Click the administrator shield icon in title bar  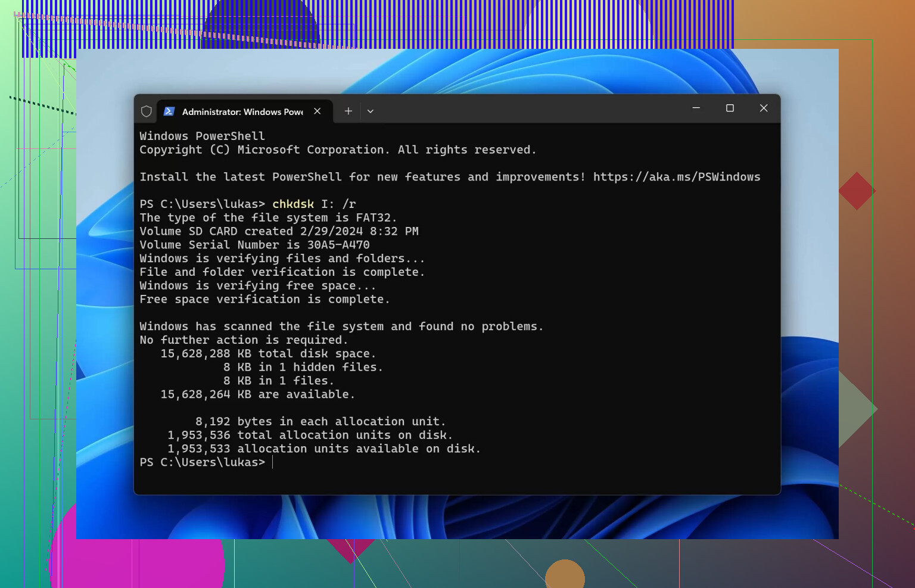[146, 111]
